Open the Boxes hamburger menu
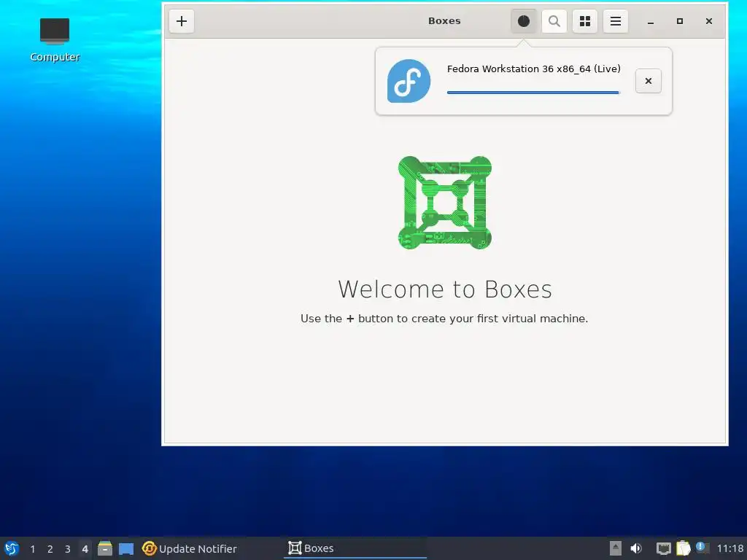This screenshot has height=560, width=747. click(x=616, y=21)
